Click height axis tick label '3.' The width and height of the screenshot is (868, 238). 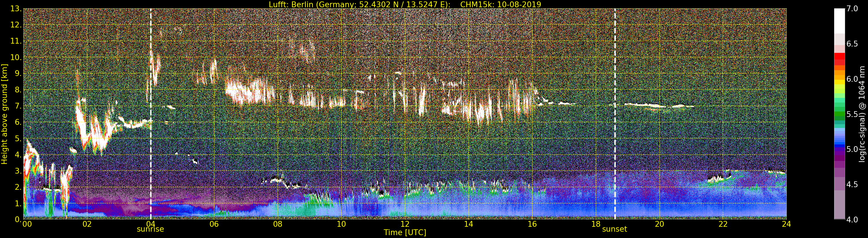coord(18,171)
